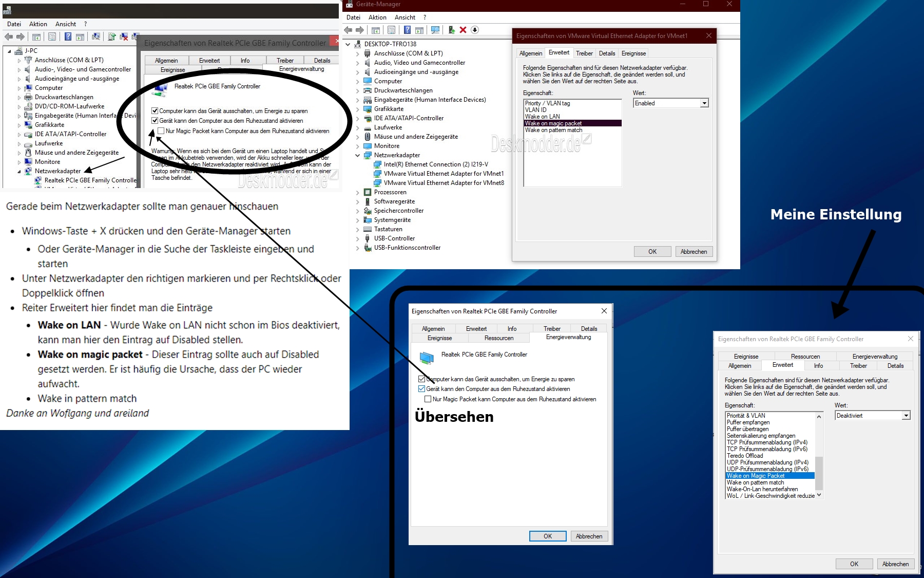Select 'VMware Virtual Ethernet Adapter for VMnet8' tree item
The height and width of the screenshot is (578, 924).
(x=444, y=183)
